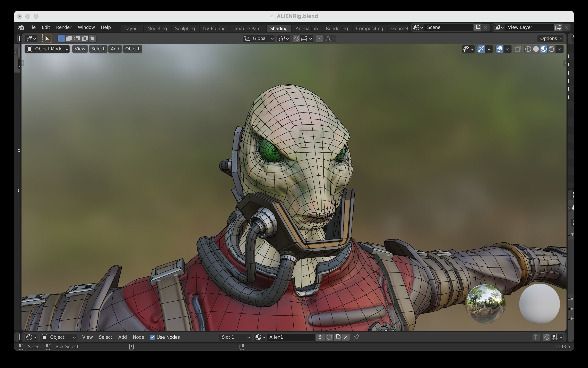
Task: Toggle X-ray view icon
Action: 518,49
